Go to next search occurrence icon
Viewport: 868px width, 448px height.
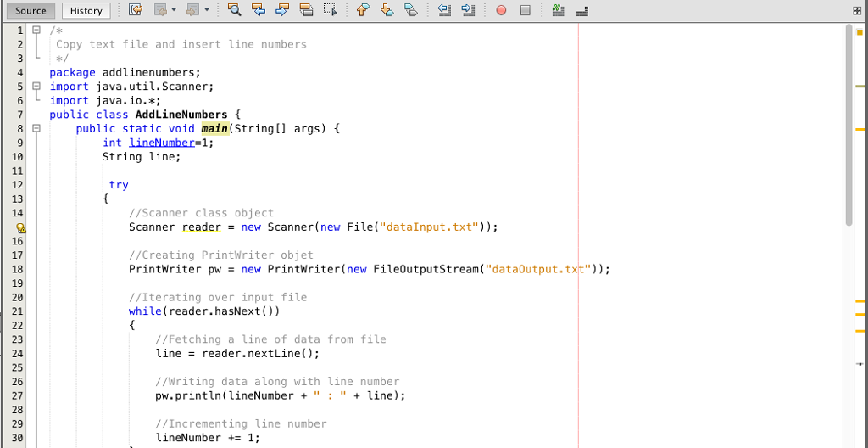point(282,10)
